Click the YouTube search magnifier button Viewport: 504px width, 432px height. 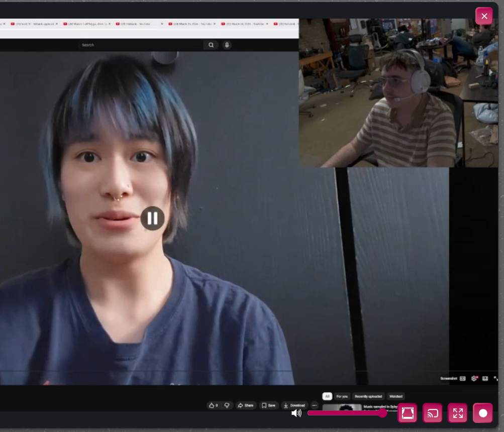click(211, 45)
